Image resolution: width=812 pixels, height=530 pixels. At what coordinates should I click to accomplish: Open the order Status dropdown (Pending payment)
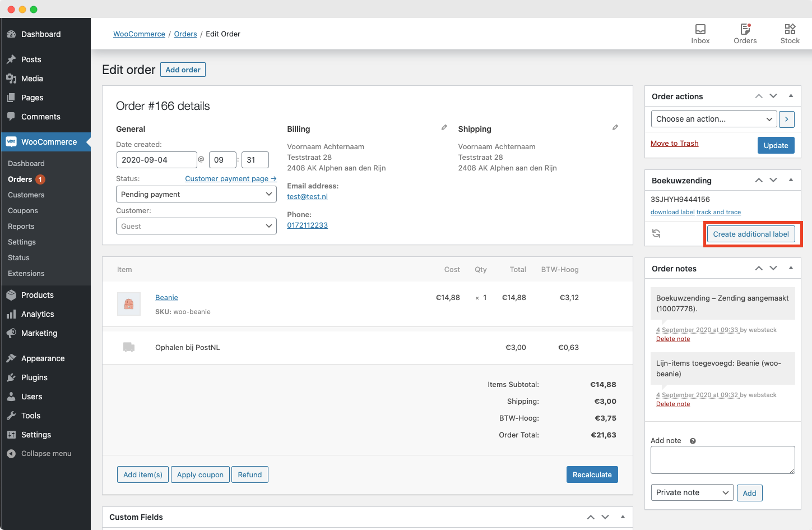coord(196,194)
